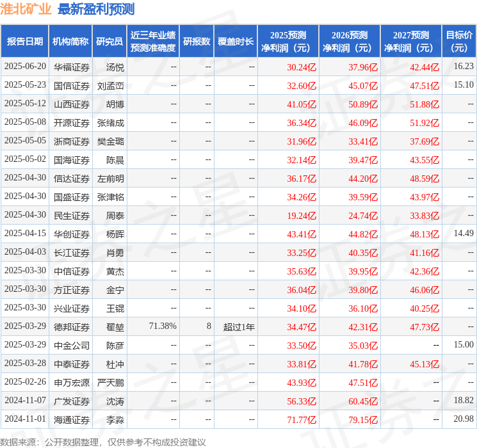
Task: Select the 国信证券 institution cell
Action: 72,86
